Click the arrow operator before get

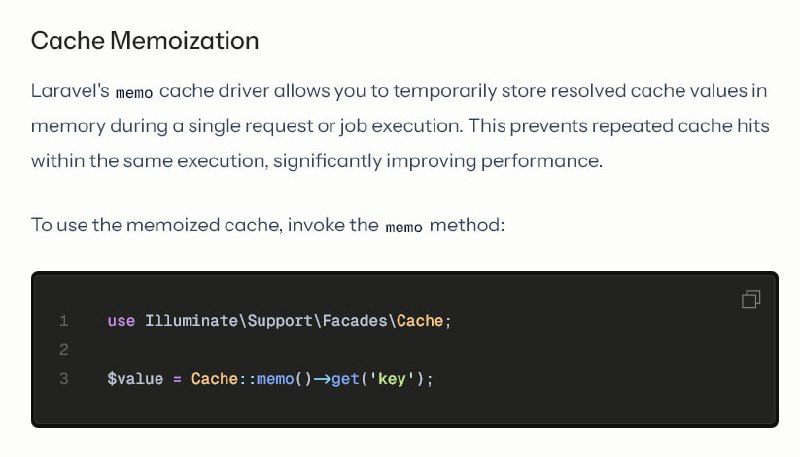click(321, 379)
